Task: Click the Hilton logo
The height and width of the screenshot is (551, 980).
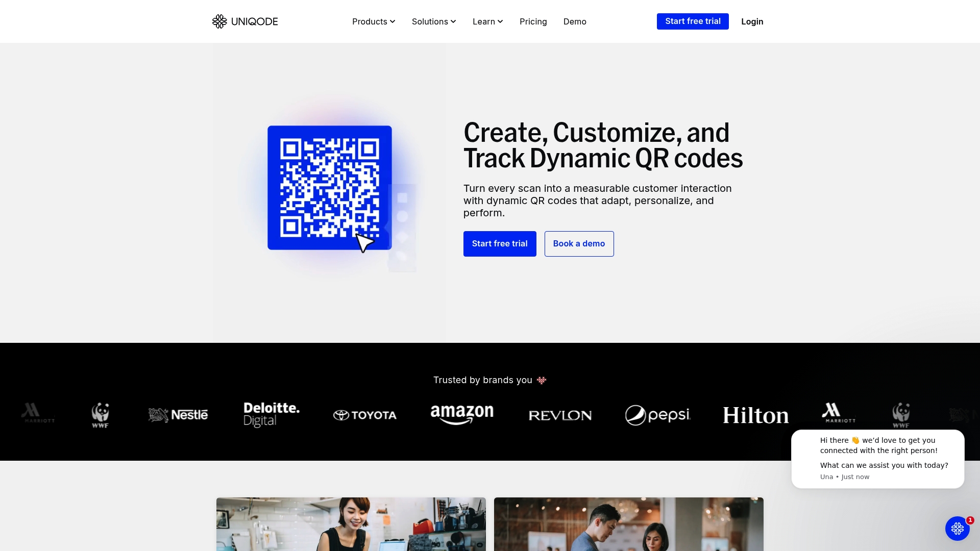Action: click(756, 415)
